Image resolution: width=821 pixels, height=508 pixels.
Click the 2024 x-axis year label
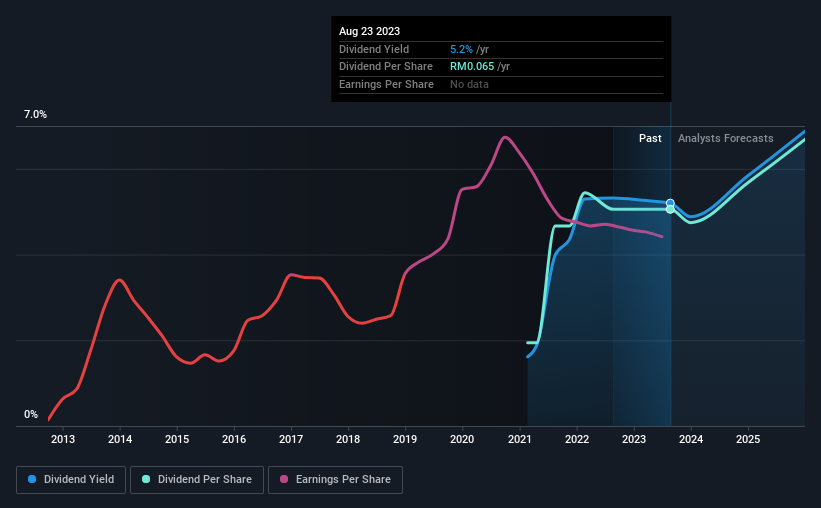pyautogui.click(x=691, y=439)
